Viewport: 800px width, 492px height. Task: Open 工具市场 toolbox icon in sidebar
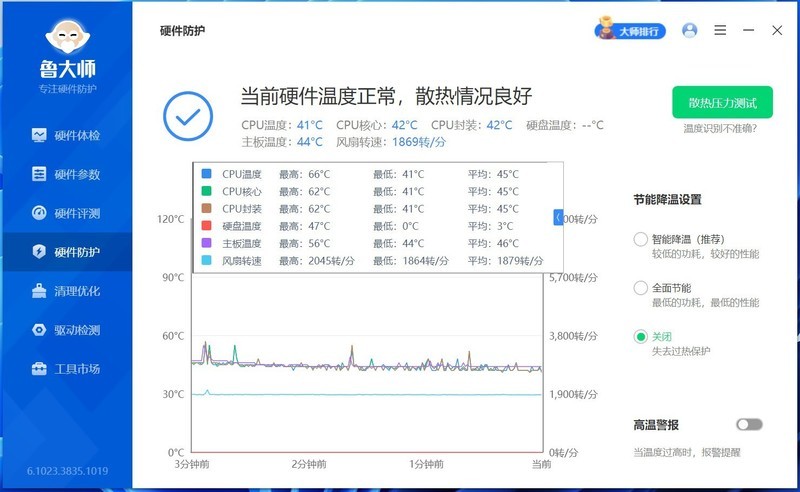point(39,368)
